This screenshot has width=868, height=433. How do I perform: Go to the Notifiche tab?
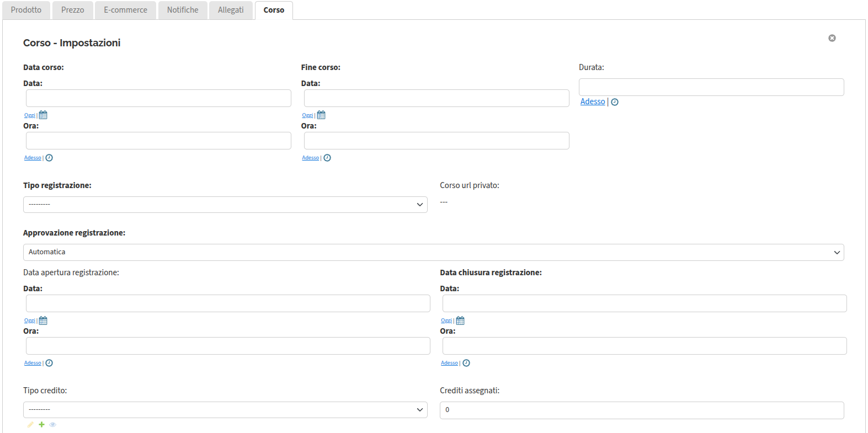183,10
